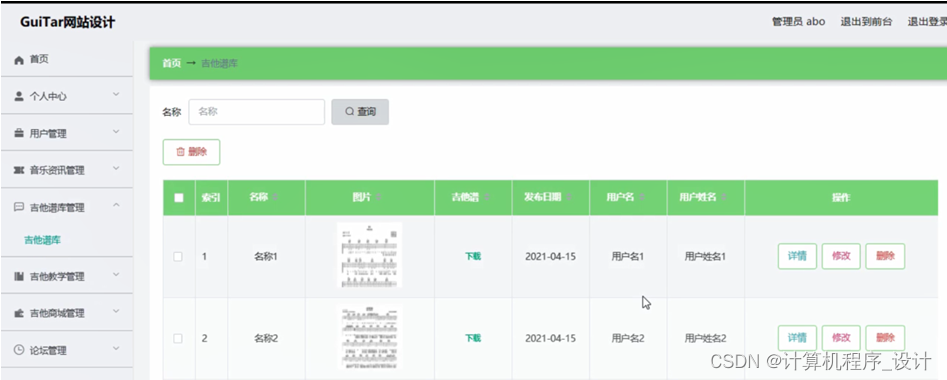
Task: Sort by 名称 column arrow
Action: coord(275,198)
